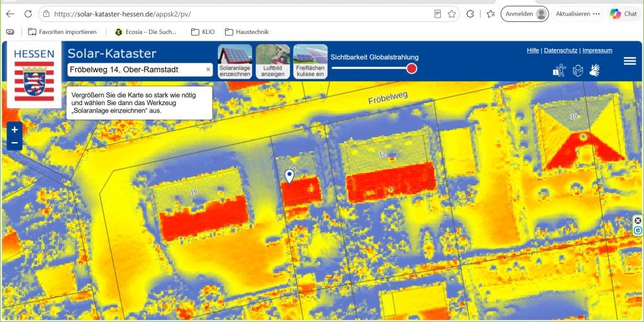Click the middle of the Globalstrahlung visibility track

pyautogui.click(x=372, y=68)
